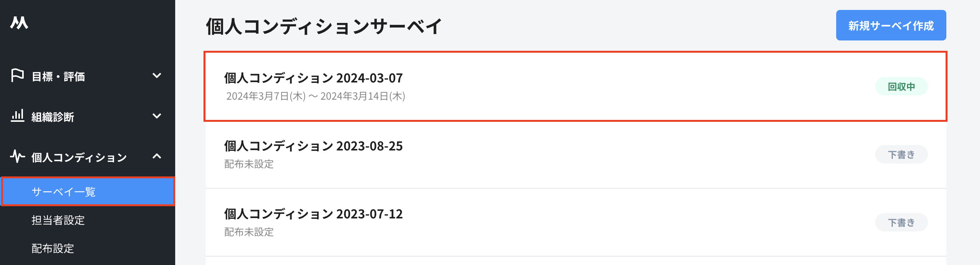Open survey 個人コンディション 2023-08-25
980x265 pixels.
(313, 146)
